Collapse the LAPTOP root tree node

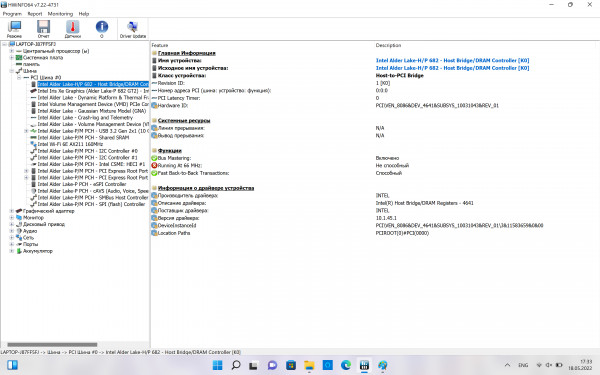click(x=5, y=44)
